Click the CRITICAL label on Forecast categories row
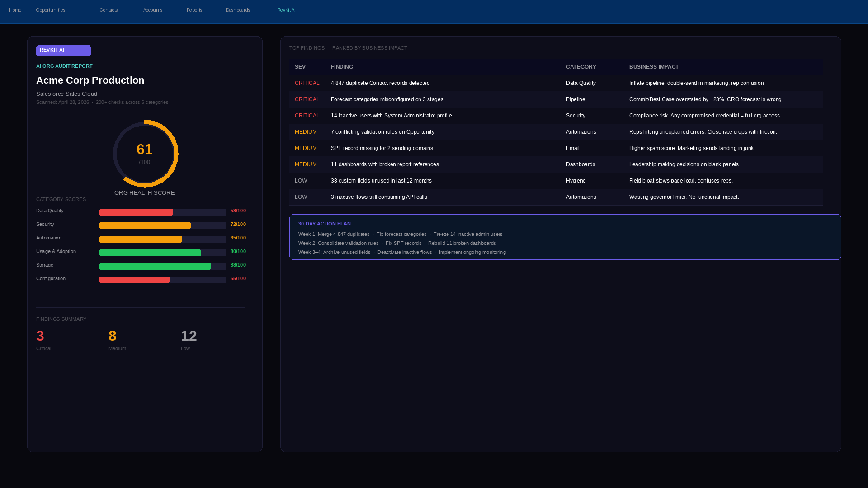The width and height of the screenshot is (868, 488). [x=307, y=99]
